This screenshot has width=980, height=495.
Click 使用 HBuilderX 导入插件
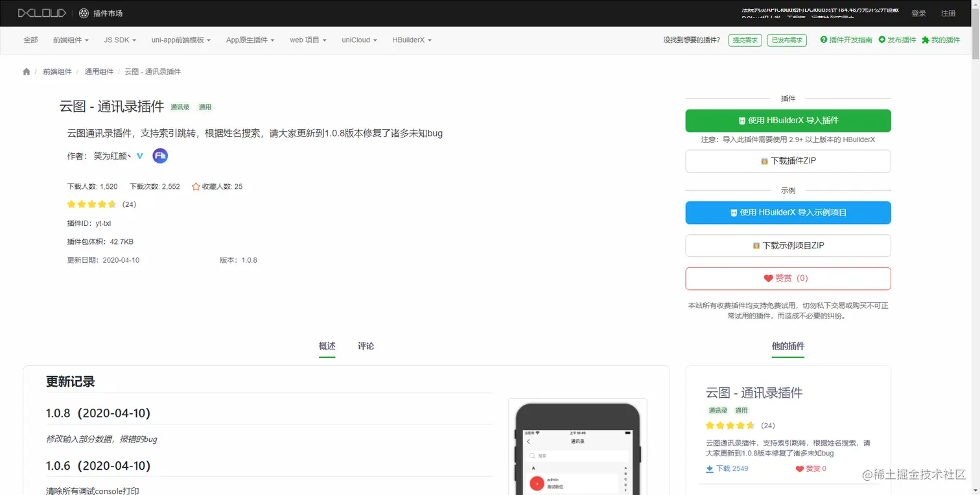[x=788, y=121]
